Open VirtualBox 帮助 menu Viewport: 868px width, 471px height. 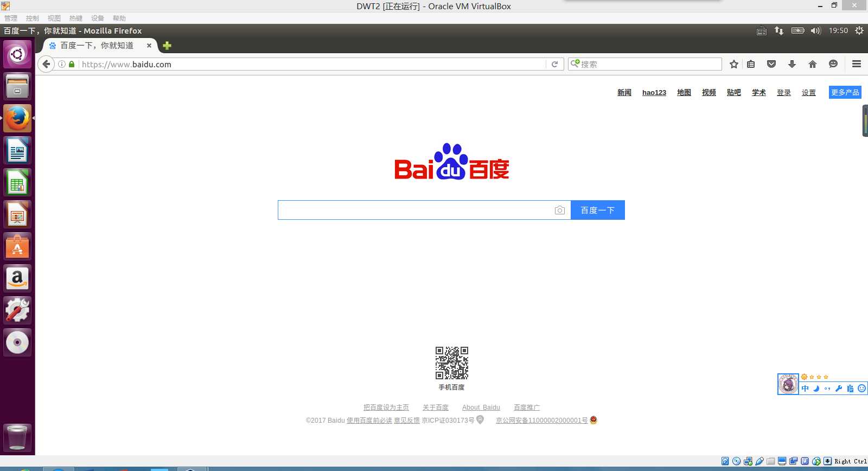coord(119,18)
